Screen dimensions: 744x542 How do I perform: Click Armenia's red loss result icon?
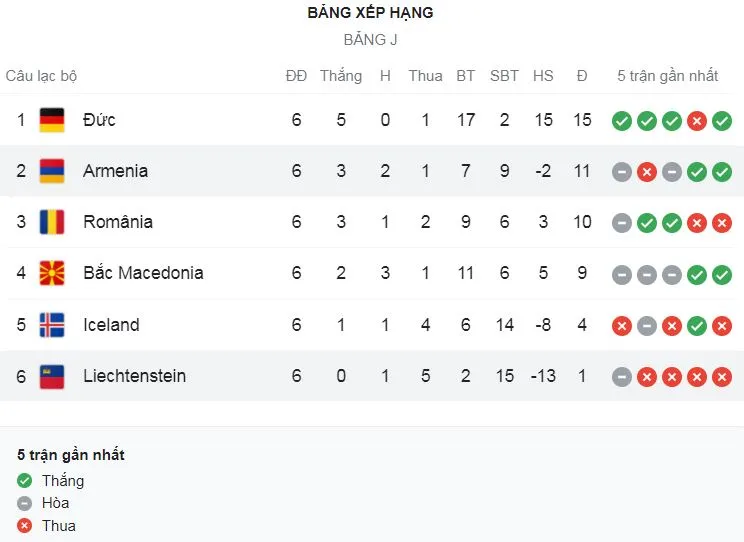(x=647, y=172)
